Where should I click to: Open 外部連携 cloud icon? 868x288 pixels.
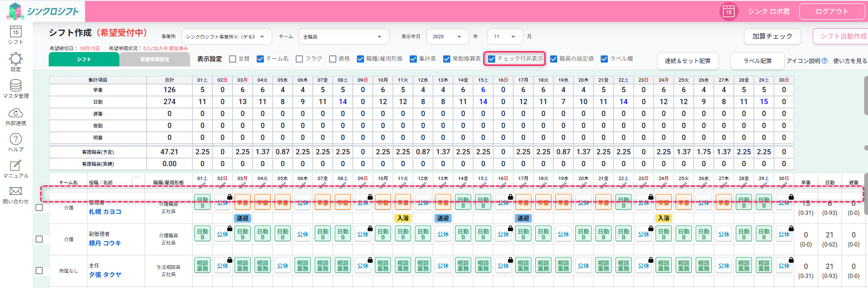(x=16, y=113)
